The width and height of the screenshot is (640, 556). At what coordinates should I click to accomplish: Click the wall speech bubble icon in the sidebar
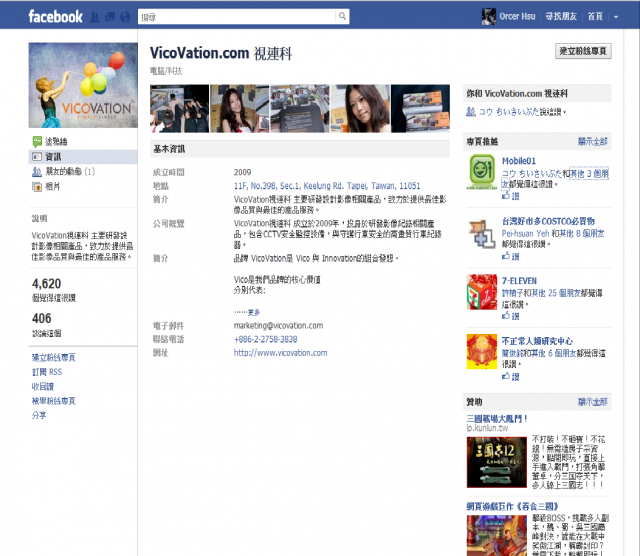click(x=37, y=142)
